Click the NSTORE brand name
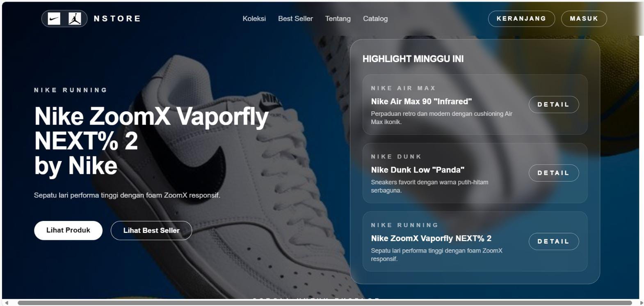Screen dimensions: 644x306 (117, 18)
